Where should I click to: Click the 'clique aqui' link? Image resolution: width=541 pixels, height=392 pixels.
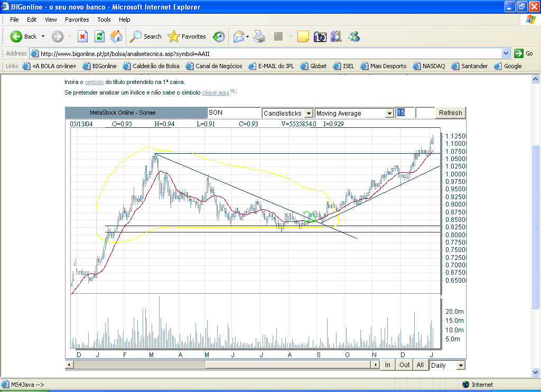[215, 92]
